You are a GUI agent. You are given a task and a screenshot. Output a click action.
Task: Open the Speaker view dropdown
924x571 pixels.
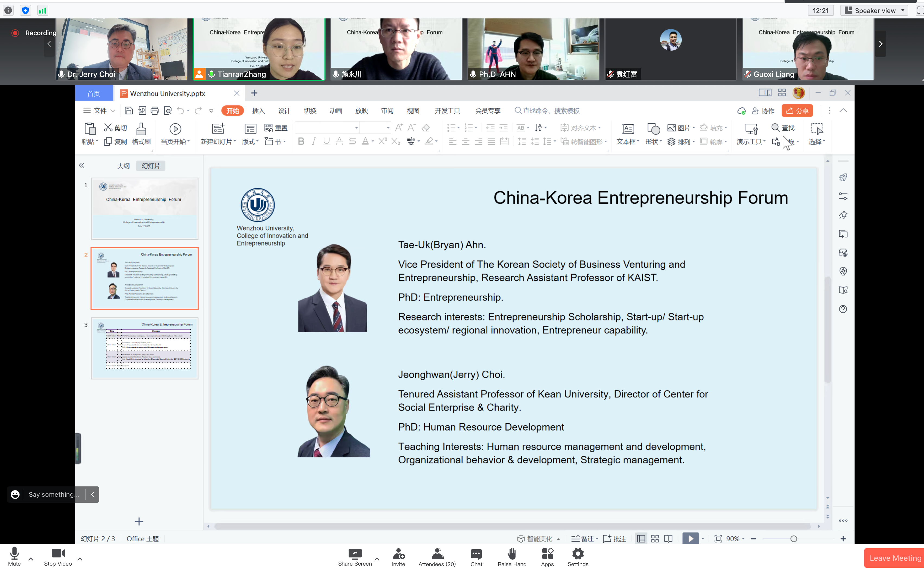pyautogui.click(x=875, y=11)
